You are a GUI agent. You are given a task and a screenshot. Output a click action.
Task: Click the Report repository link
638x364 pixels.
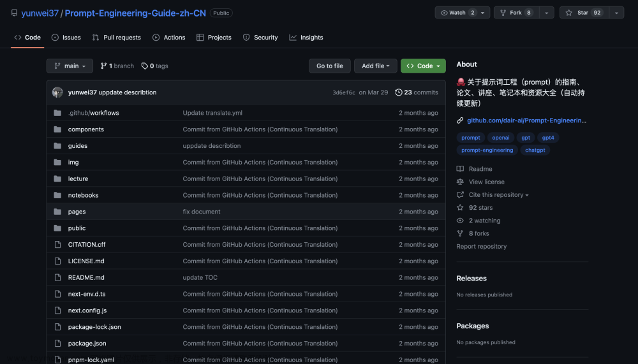[x=481, y=247]
